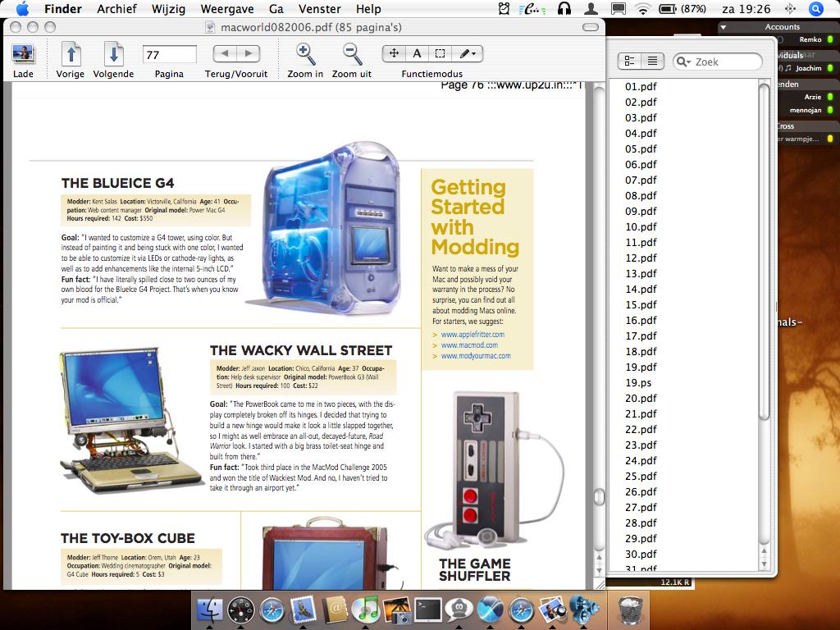Select contact Joachim in contact list
The height and width of the screenshot is (630, 840).
[x=808, y=69]
